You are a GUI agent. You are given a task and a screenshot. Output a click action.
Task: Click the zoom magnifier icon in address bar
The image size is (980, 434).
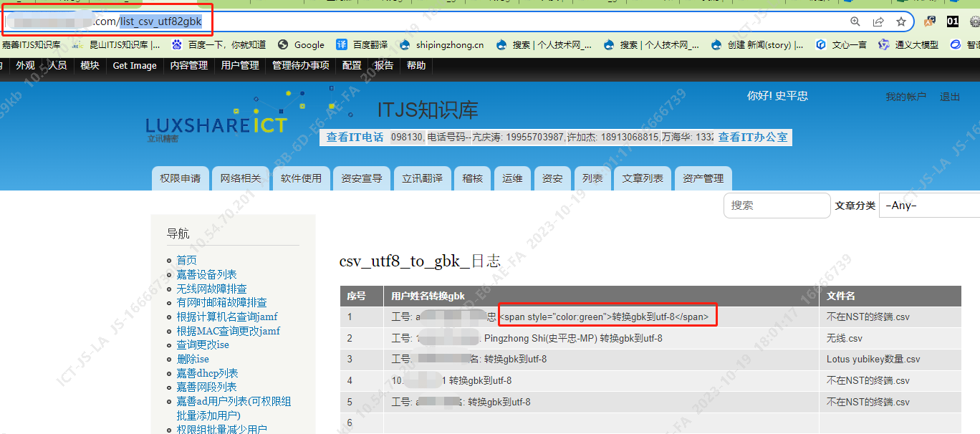(x=855, y=21)
